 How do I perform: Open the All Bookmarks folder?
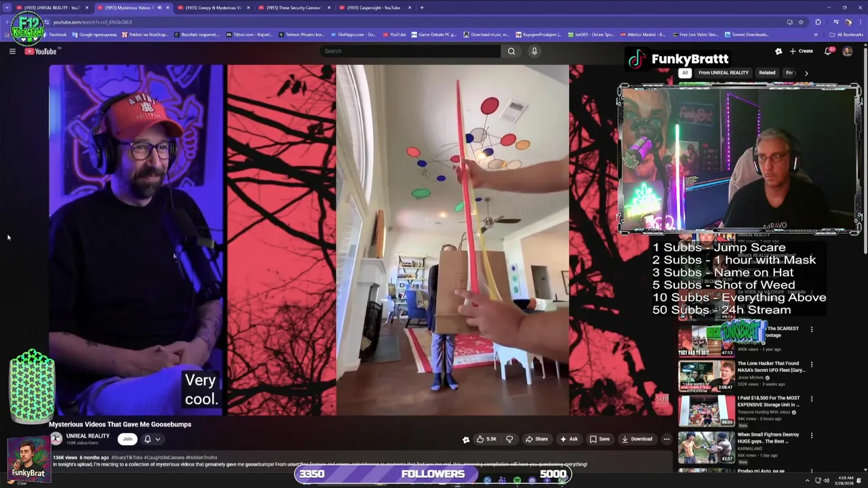coord(846,35)
